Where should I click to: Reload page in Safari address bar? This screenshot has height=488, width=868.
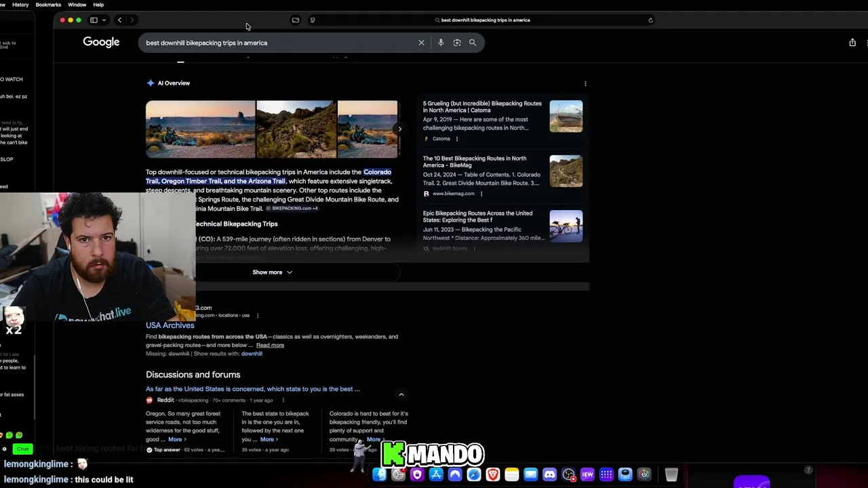click(x=650, y=20)
